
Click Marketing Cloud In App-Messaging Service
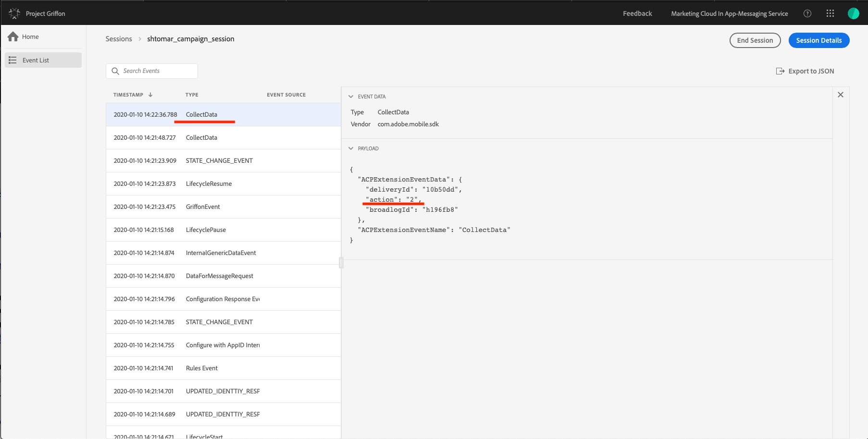pyautogui.click(x=730, y=13)
